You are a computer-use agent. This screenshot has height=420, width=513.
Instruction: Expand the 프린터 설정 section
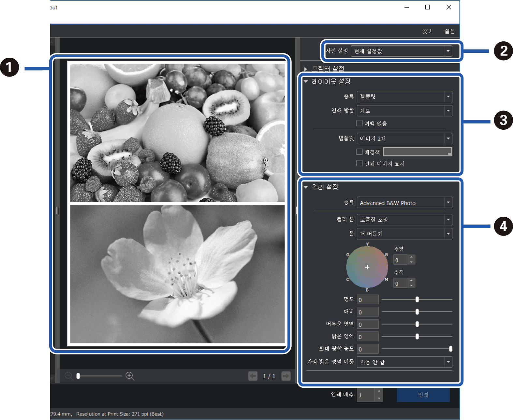pos(306,69)
